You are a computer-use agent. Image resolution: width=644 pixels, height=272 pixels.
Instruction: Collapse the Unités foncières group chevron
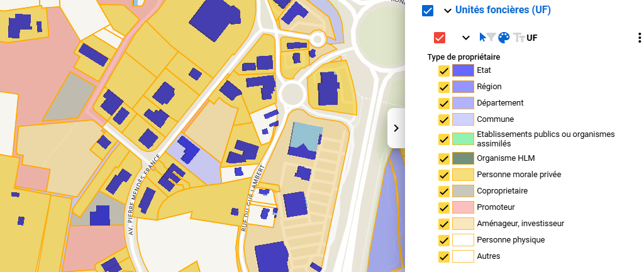click(448, 11)
